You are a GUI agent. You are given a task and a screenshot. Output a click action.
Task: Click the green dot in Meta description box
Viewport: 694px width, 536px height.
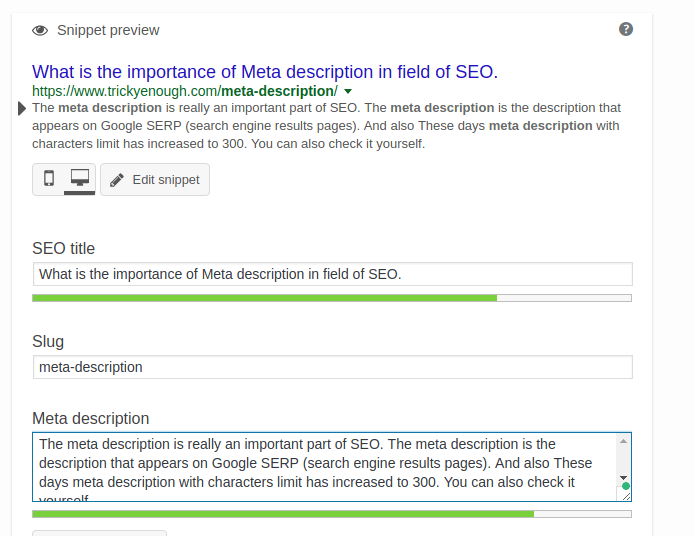coord(626,487)
